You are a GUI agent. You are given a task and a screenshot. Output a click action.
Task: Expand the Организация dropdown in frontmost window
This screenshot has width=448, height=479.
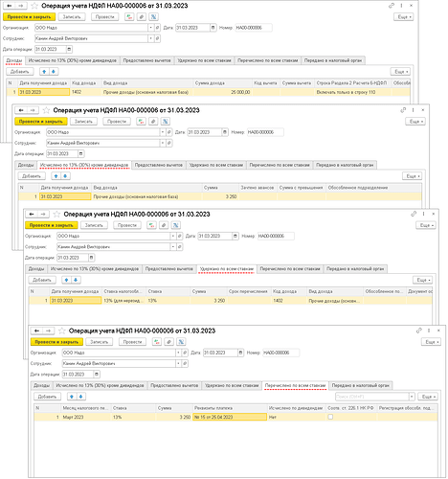178,353
